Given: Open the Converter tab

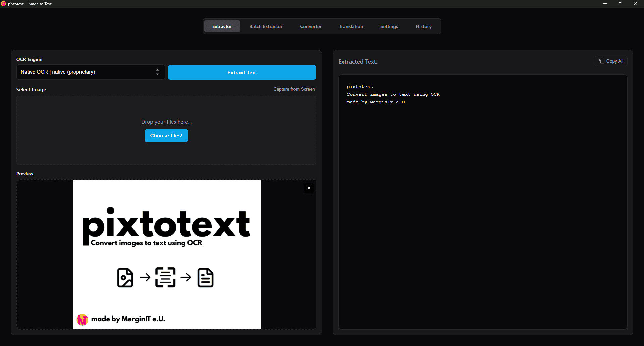Looking at the screenshot, I should [311, 26].
